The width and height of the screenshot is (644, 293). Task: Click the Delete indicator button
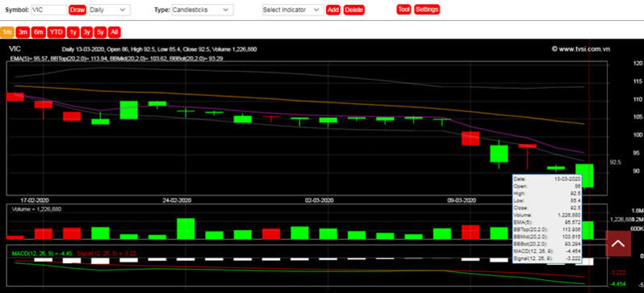click(353, 10)
